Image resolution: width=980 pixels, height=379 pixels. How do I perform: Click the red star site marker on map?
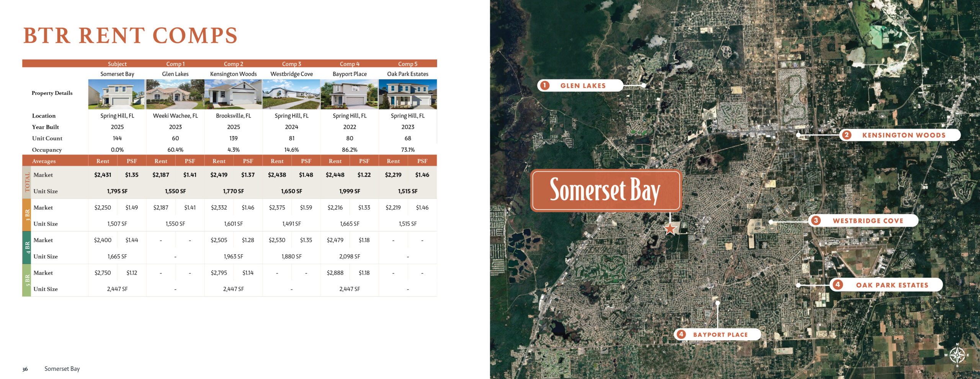(670, 229)
